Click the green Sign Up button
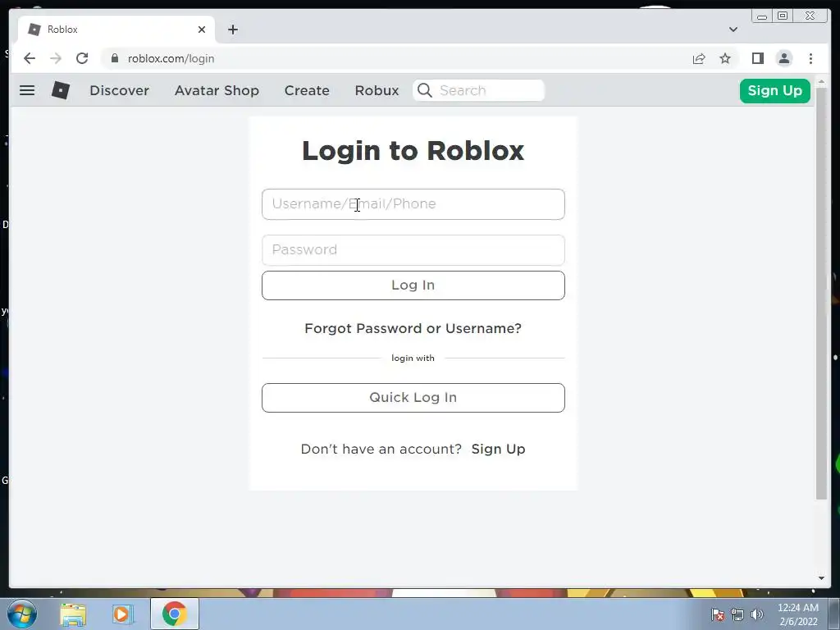Screen dimensions: 840x630 click(774, 90)
